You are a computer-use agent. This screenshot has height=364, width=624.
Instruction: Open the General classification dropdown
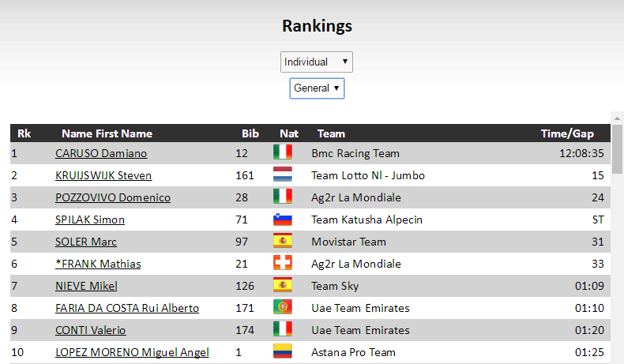(x=317, y=88)
